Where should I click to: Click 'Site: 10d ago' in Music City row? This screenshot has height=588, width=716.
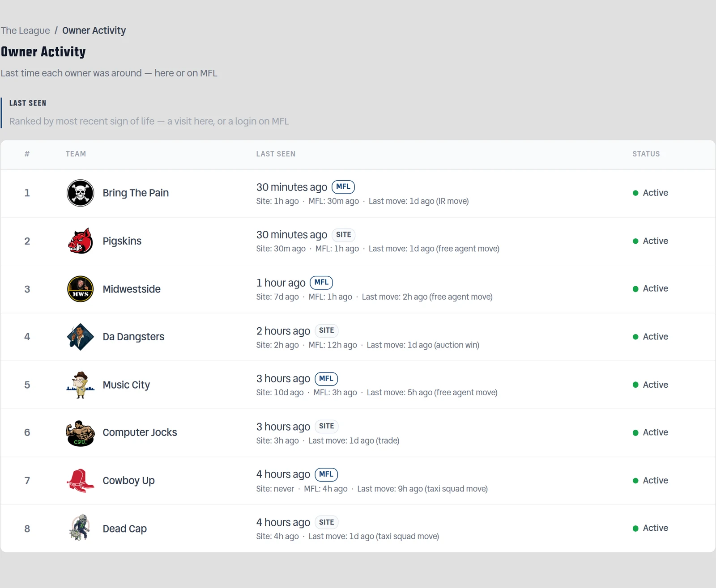point(280,392)
